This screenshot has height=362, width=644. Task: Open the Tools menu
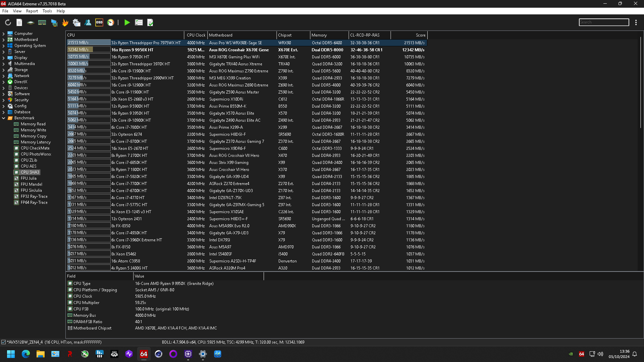(x=47, y=11)
